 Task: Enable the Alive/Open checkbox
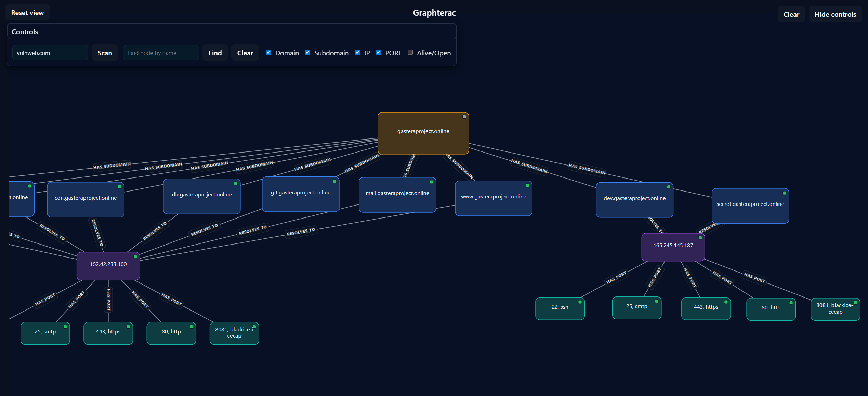tap(410, 52)
